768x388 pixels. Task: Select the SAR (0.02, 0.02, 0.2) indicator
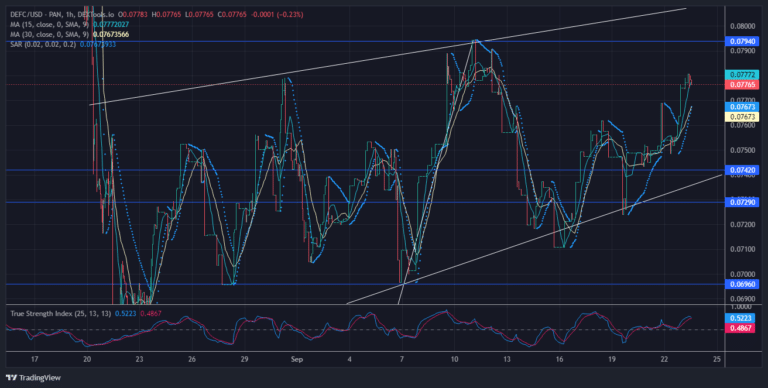[x=43, y=44]
